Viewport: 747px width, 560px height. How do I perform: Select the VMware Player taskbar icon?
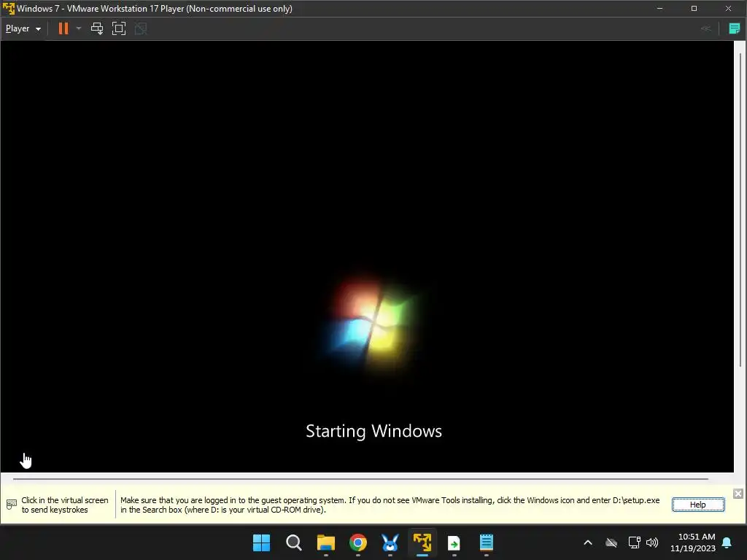[x=422, y=542]
